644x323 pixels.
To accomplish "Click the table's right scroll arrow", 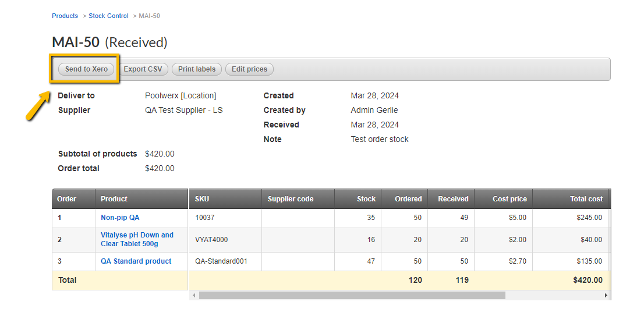I will pyautogui.click(x=606, y=295).
